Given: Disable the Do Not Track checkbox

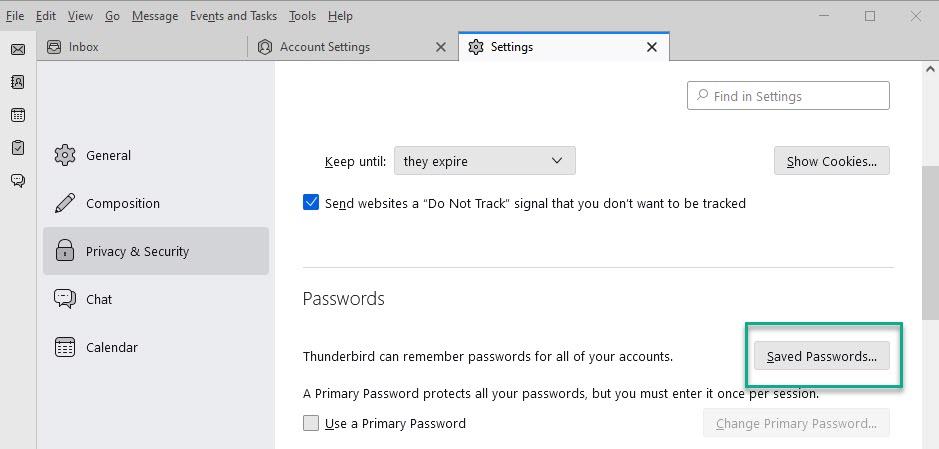Looking at the screenshot, I should click(x=311, y=203).
